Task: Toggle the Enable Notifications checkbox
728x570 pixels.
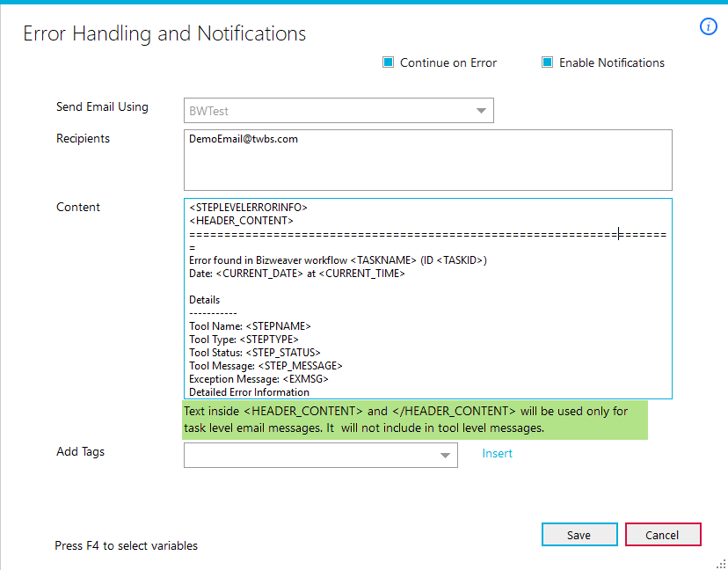Action: point(548,62)
